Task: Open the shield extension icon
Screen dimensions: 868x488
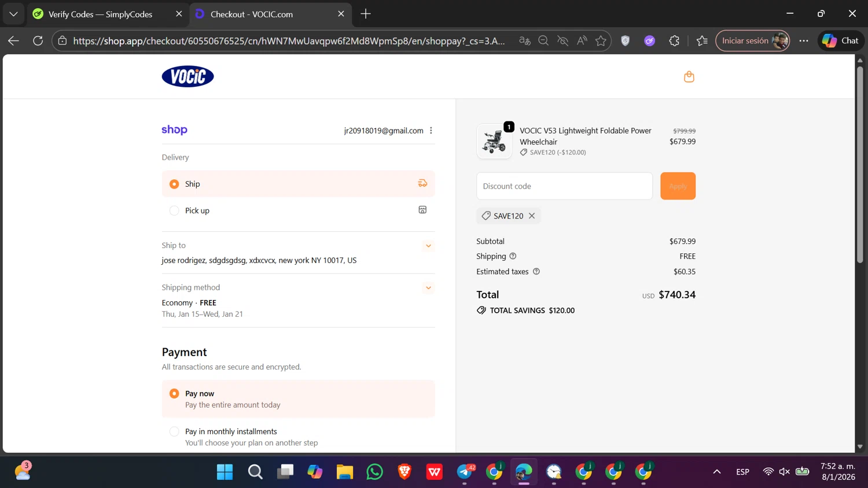Action: (625, 40)
